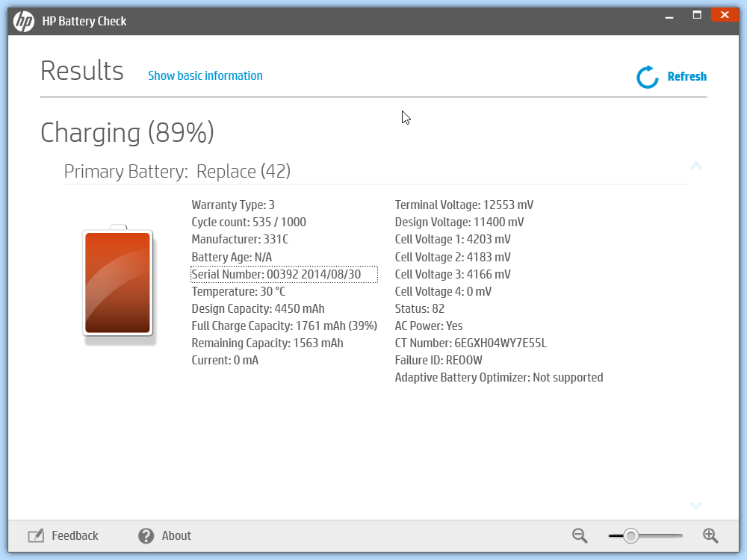747x560 pixels.
Task: Click Manufacturer: 331C text
Action: point(240,239)
